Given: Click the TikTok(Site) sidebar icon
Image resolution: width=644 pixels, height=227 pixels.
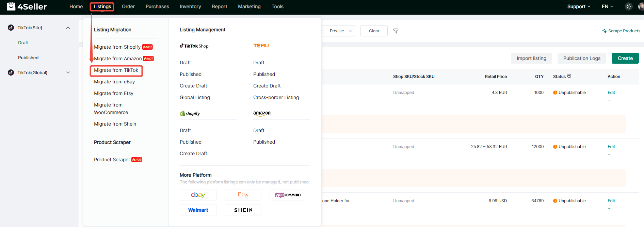Looking at the screenshot, I should coord(11,28).
